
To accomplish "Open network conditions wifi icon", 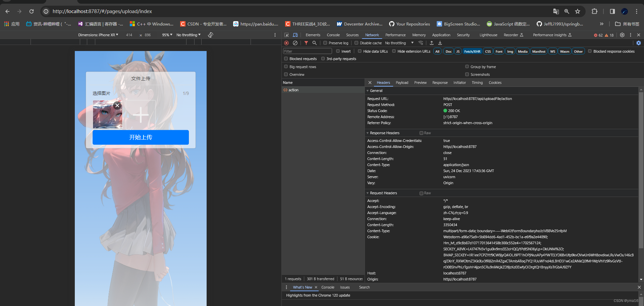I will pos(421,43).
